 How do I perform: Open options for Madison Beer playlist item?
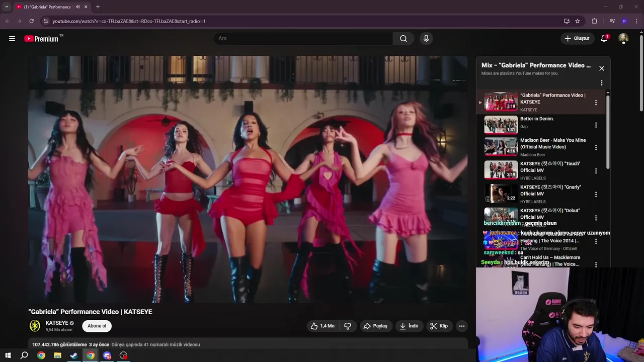(x=596, y=148)
